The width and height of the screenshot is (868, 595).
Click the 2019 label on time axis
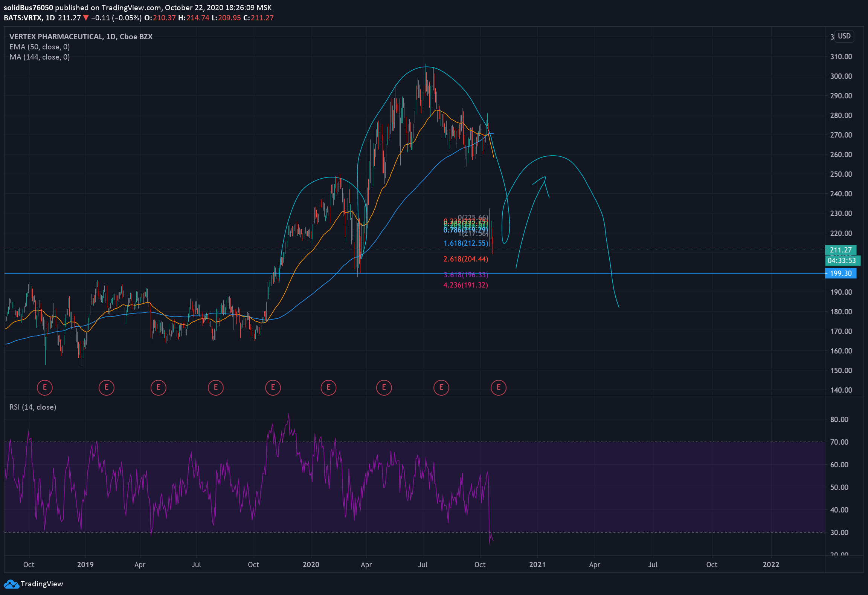tap(85, 564)
